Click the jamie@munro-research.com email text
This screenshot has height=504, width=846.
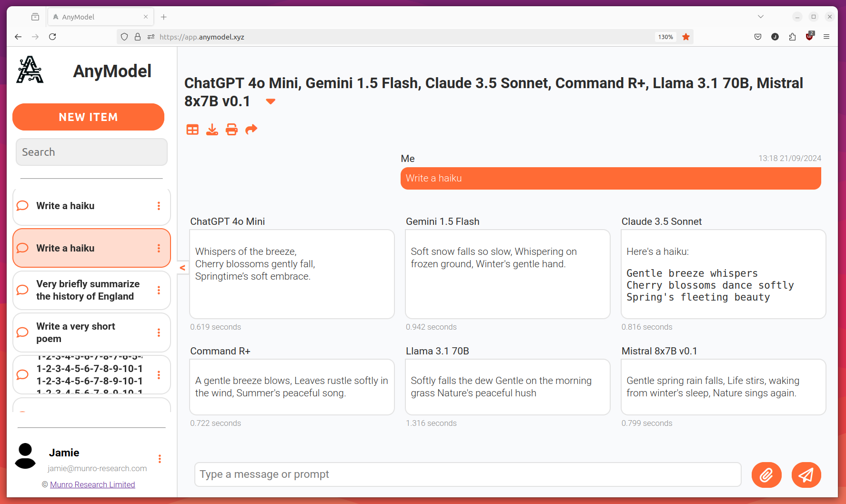[x=97, y=468]
